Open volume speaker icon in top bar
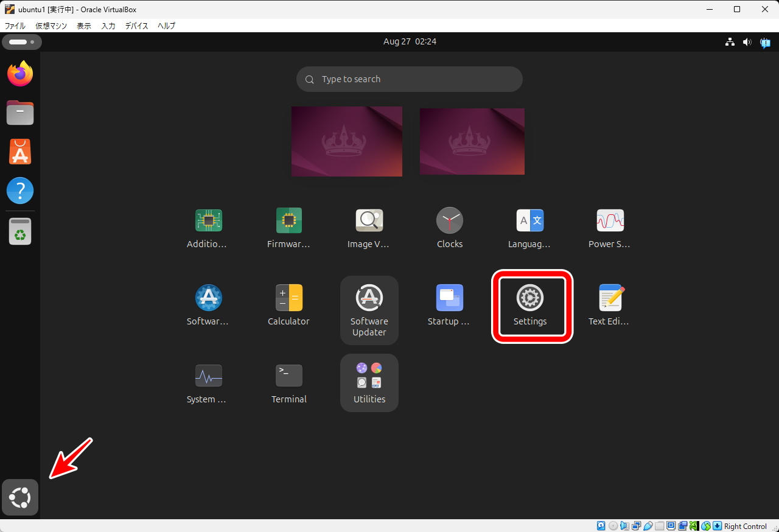Viewport: 779px width, 532px height. 747,42
